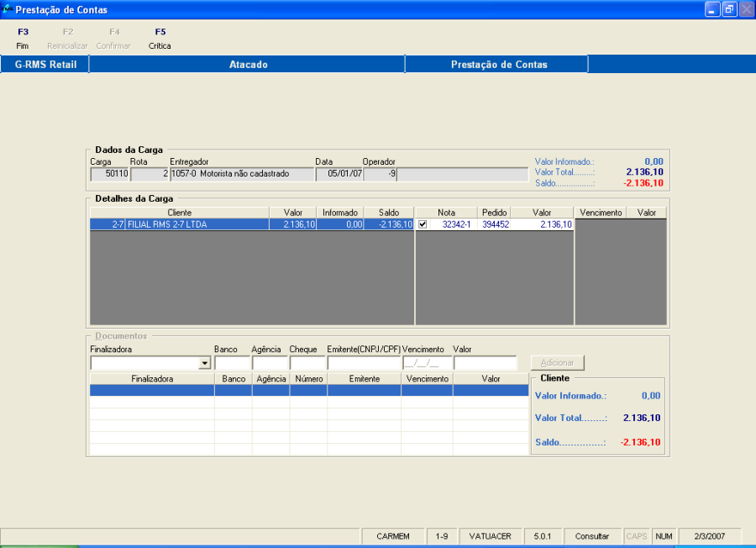Click the CARMEM status bar entry

pos(393,536)
